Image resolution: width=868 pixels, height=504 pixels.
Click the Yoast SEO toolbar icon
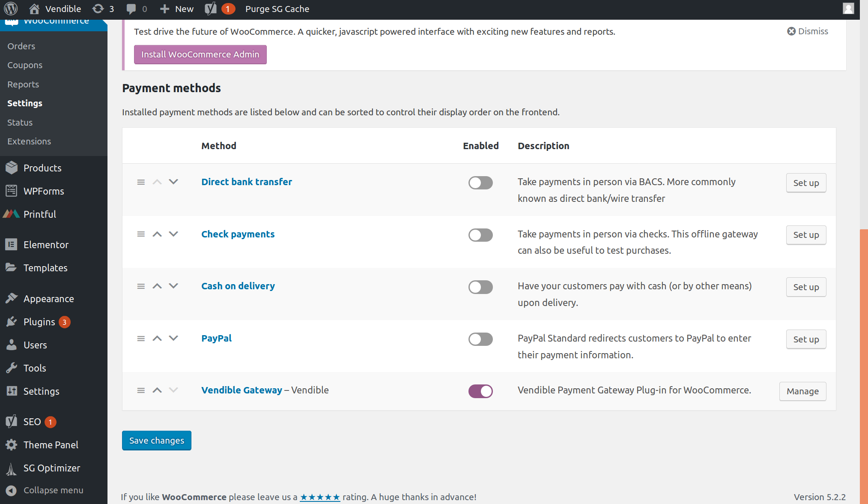tap(211, 9)
